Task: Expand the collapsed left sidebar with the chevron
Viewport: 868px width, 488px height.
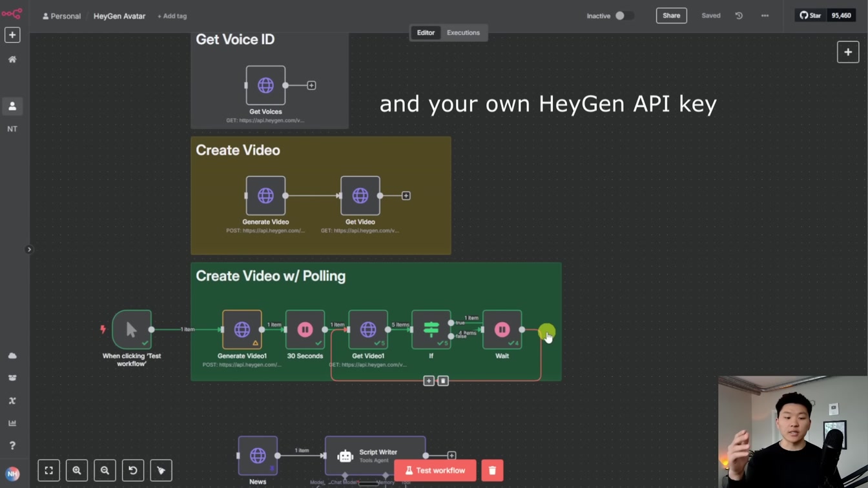Action: (28, 249)
